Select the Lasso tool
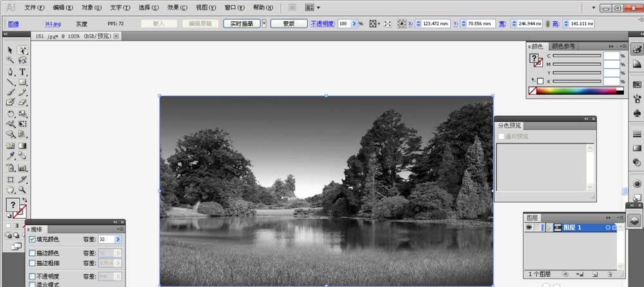 23,60
